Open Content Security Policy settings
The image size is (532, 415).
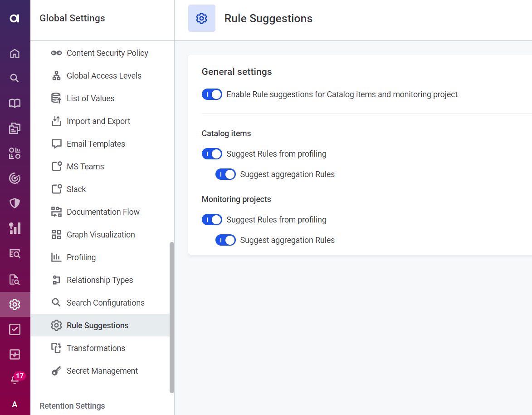(107, 53)
